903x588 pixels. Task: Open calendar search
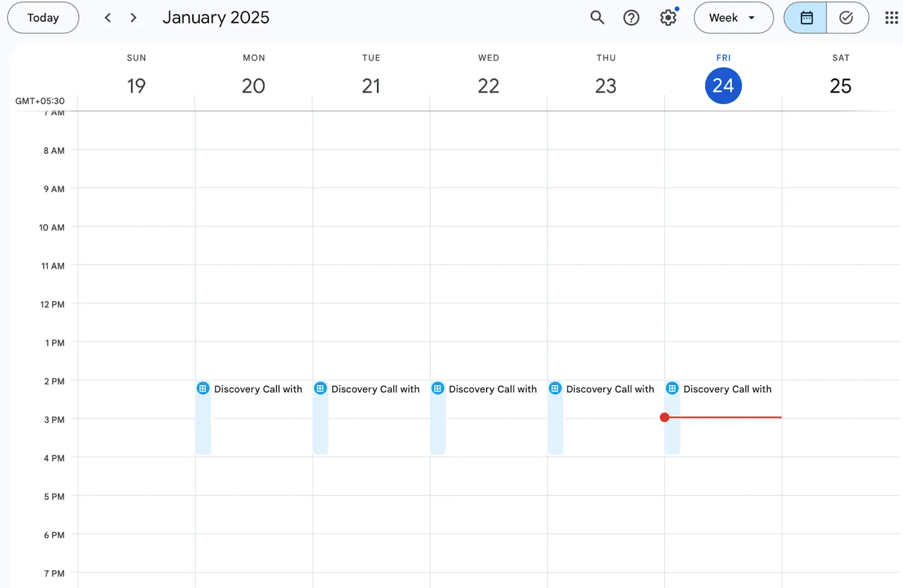(597, 17)
